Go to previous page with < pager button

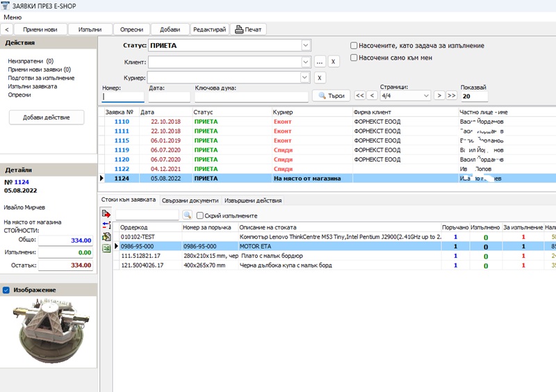[x=372, y=95]
